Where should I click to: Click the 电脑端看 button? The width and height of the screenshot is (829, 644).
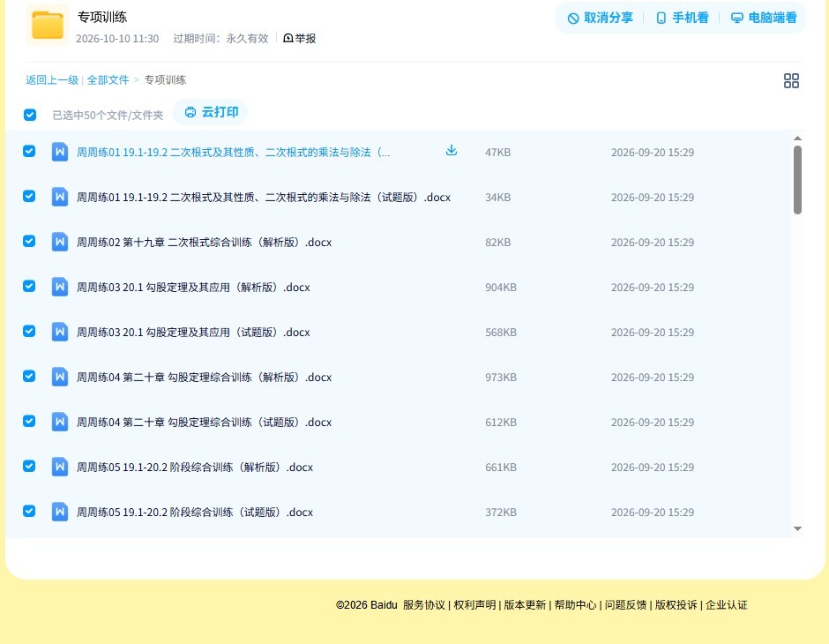pos(764,18)
